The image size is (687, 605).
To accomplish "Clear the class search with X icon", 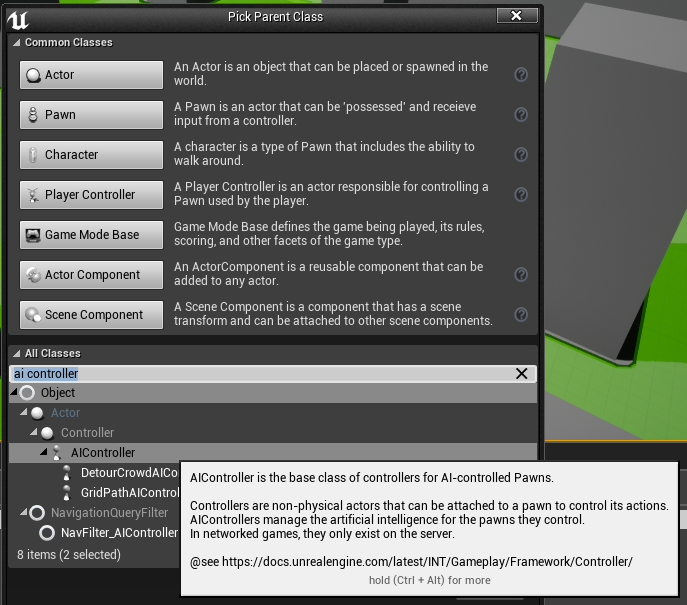I will pos(521,374).
